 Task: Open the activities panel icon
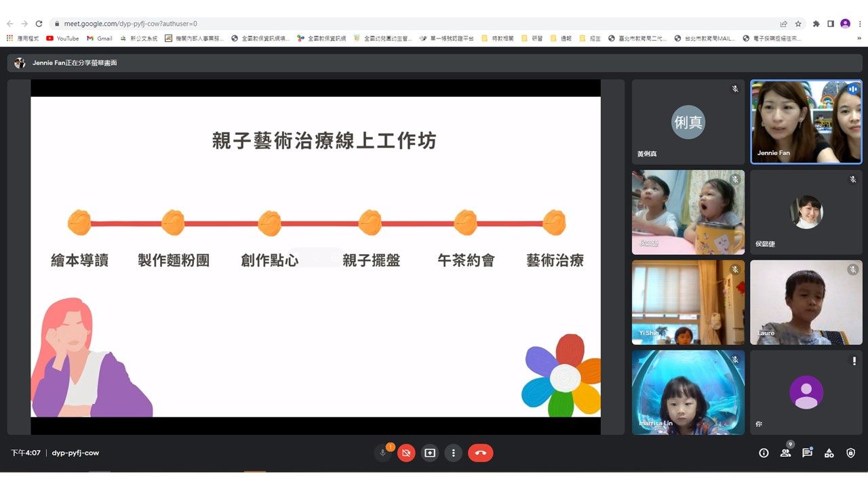829,453
